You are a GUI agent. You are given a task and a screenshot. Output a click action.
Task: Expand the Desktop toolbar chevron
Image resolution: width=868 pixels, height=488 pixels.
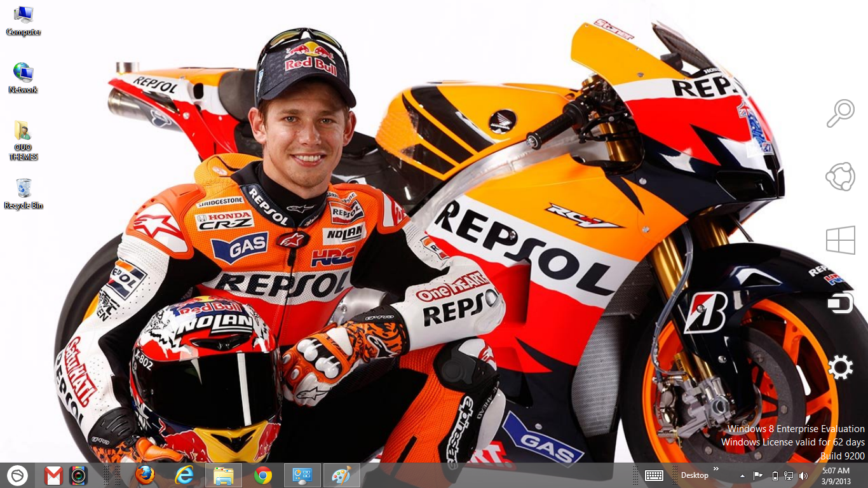click(716, 469)
